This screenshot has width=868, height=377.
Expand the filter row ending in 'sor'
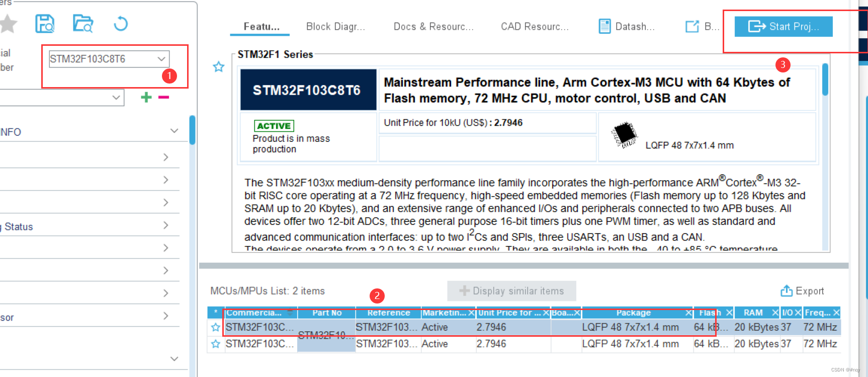point(90,316)
